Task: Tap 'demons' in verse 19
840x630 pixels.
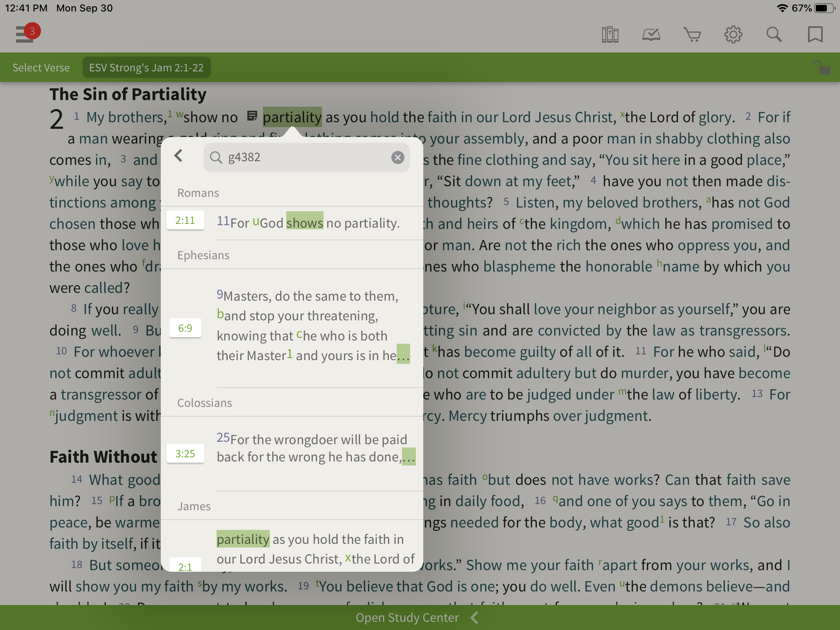Action: [x=677, y=587]
